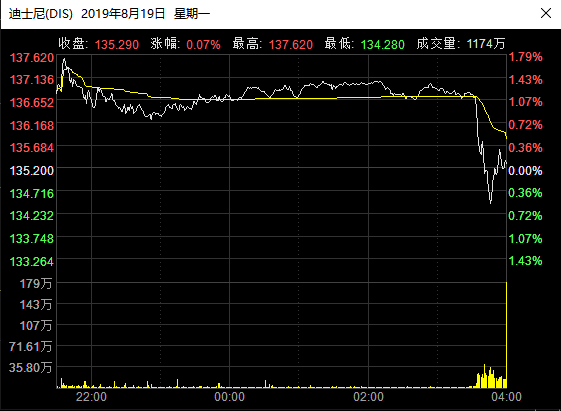
Task: Click the 133.264 lowest price axis label
Action: point(32,262)
